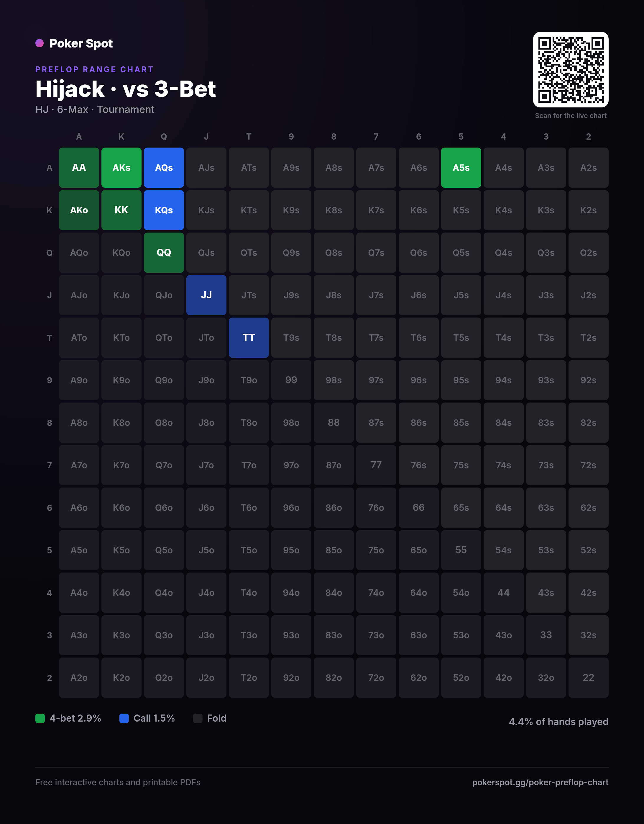Screen dimensions: 644x824
Task: Click the TT pocket pair cell
Action: point(249,338)
